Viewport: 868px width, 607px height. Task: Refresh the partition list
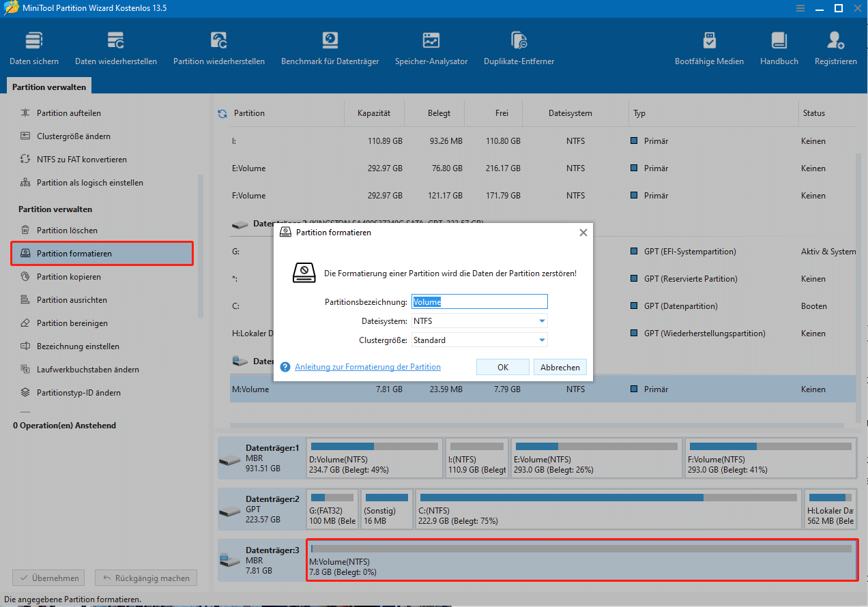tap(222, 113)
